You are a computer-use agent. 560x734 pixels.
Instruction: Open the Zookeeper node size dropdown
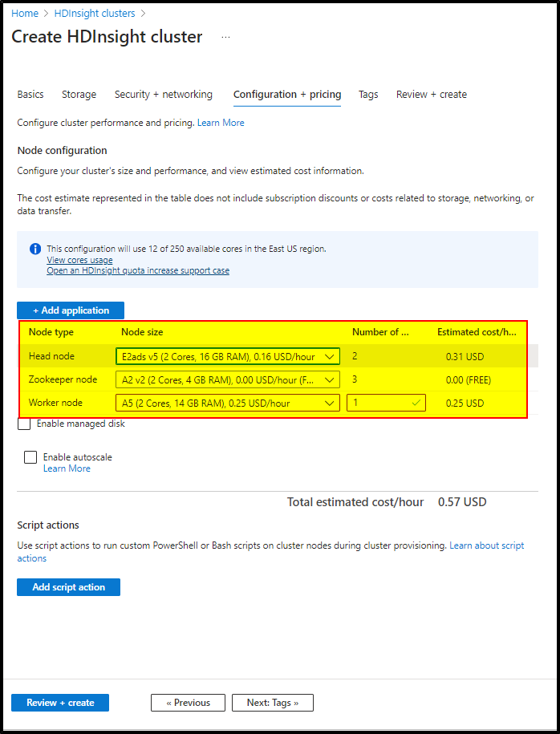[x=228, y=379]
